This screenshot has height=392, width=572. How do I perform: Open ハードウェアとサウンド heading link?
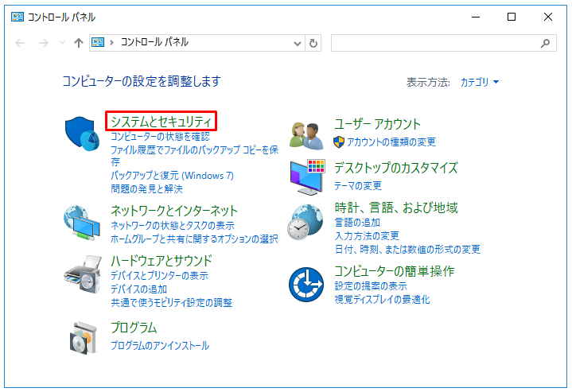point(161,260)
